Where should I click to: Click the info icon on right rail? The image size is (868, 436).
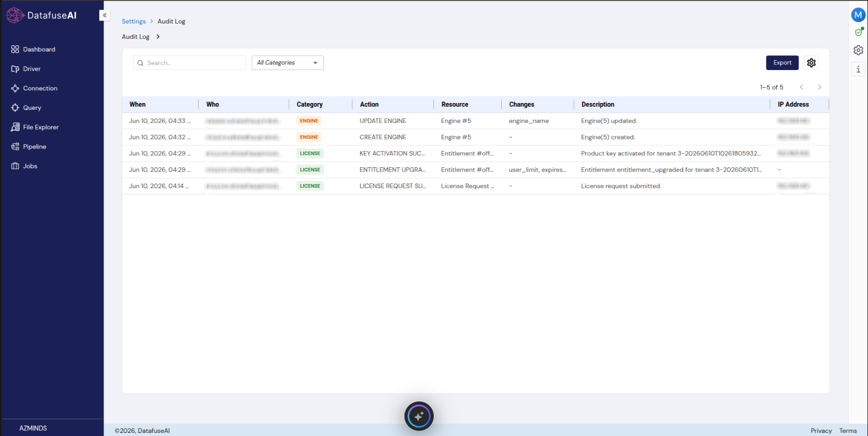(858, 69)
